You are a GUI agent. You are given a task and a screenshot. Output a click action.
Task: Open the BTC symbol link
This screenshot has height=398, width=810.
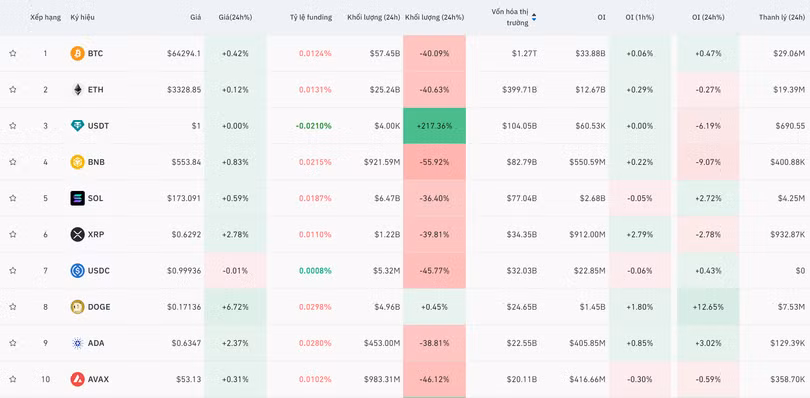tap(95, 53)
